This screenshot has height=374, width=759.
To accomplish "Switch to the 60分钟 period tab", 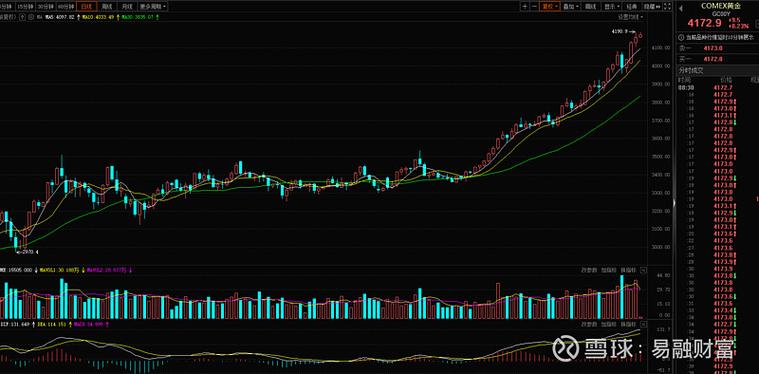I will coord(66,7).
